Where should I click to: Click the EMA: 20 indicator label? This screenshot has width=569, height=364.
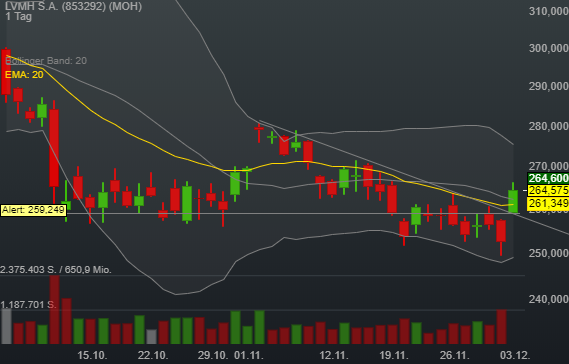tap(24, 75)
